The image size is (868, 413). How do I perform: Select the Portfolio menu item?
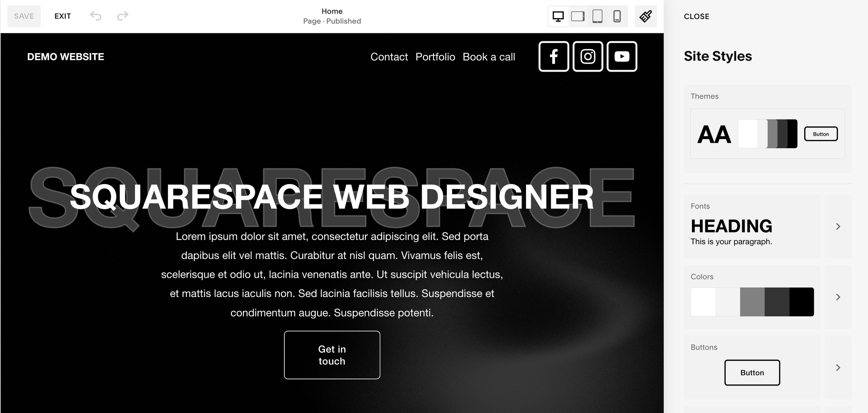[x=435, y=57]
